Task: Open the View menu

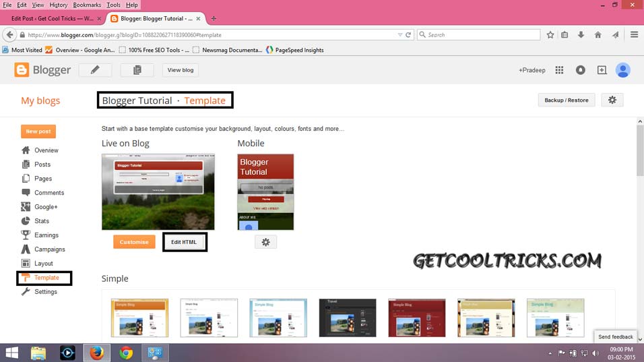Action: click(x=38, y=5)
